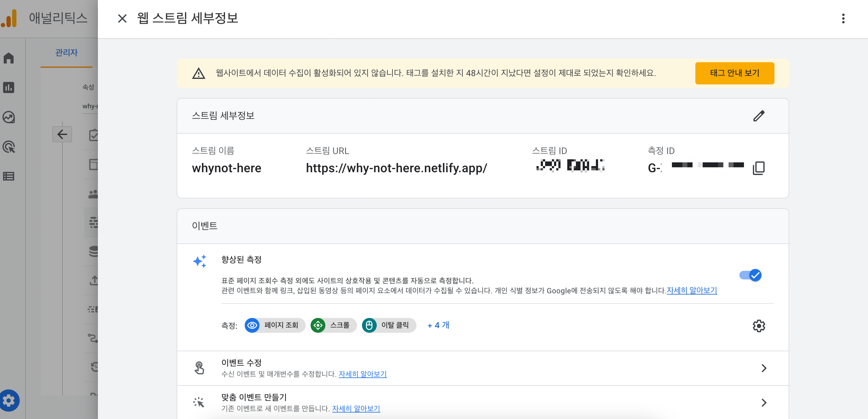Viewport: 868px width, 419px height.
Task: Open 자세히 알아보기 link under enhanced measurement
Action: 692,291
